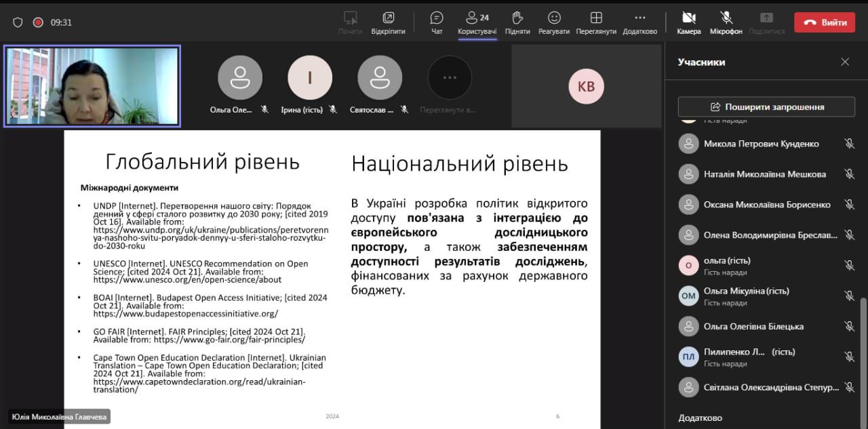
Task: Open the React (Реагувати) emoji menu
Action: [x=554, y=18]
